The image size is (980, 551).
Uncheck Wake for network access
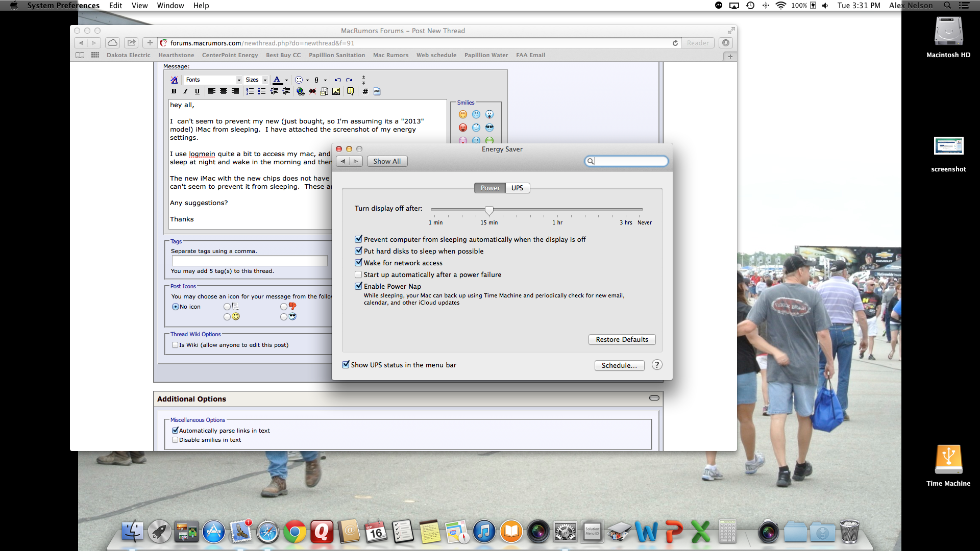click(x=358, y=263)
